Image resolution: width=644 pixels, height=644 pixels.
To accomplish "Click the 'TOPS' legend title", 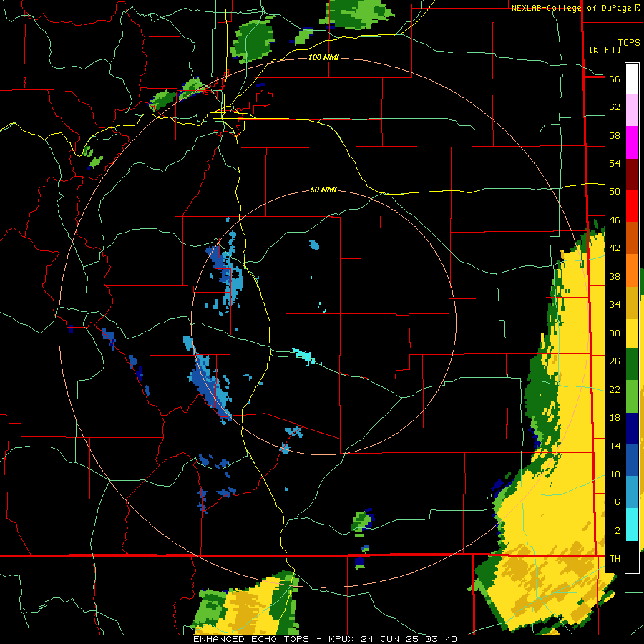I will click(629, 43).
